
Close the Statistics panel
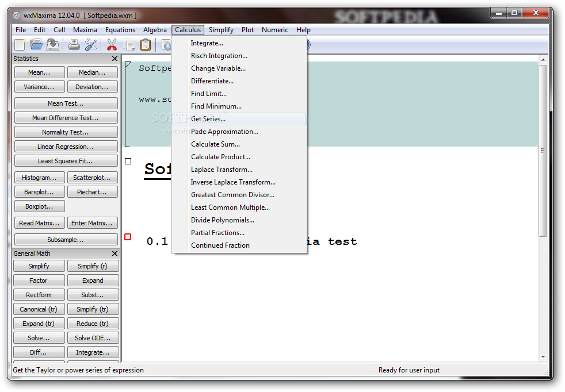tap(114, 59)
